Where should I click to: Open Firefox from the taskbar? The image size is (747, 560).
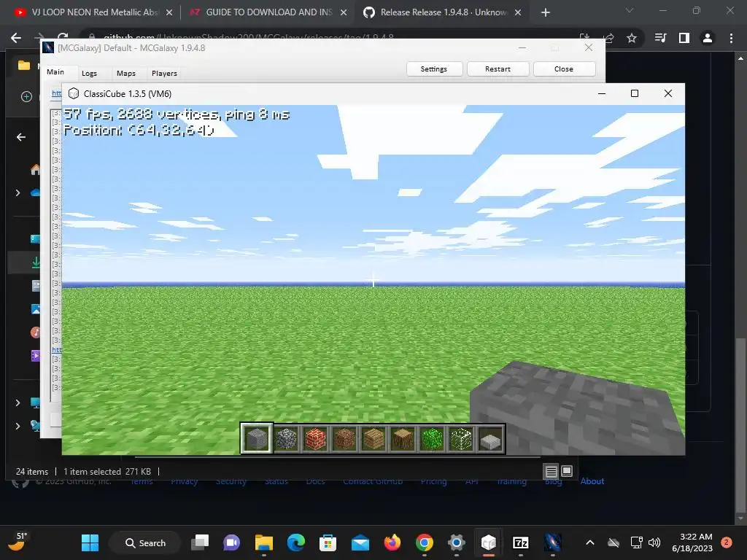[392, 542]
